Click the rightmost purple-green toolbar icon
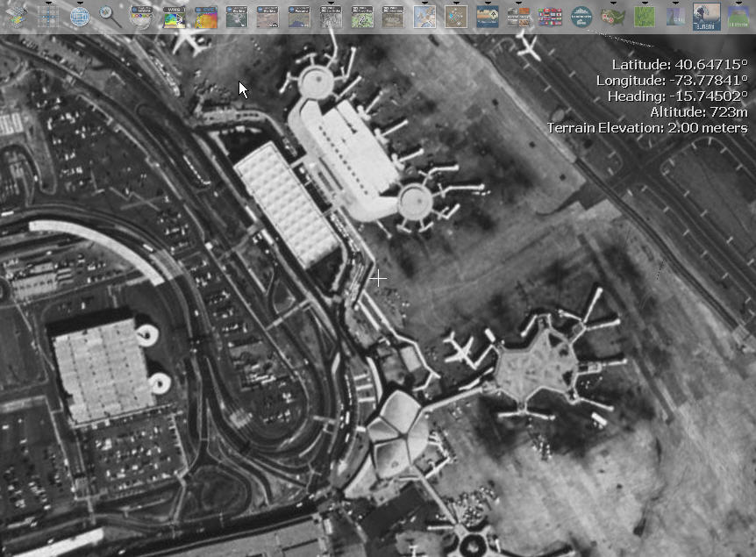Screen dimensions: 756x557 [738, 16]
